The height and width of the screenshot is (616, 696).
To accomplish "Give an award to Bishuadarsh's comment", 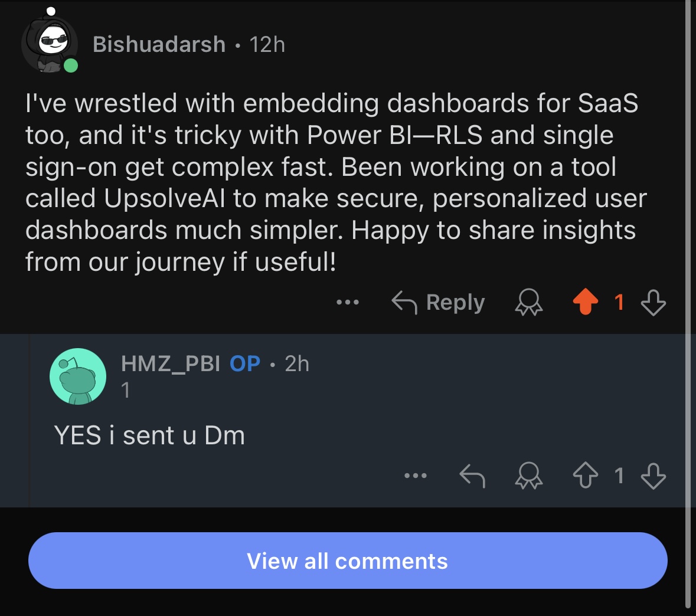I will click(x=529, y=303).
